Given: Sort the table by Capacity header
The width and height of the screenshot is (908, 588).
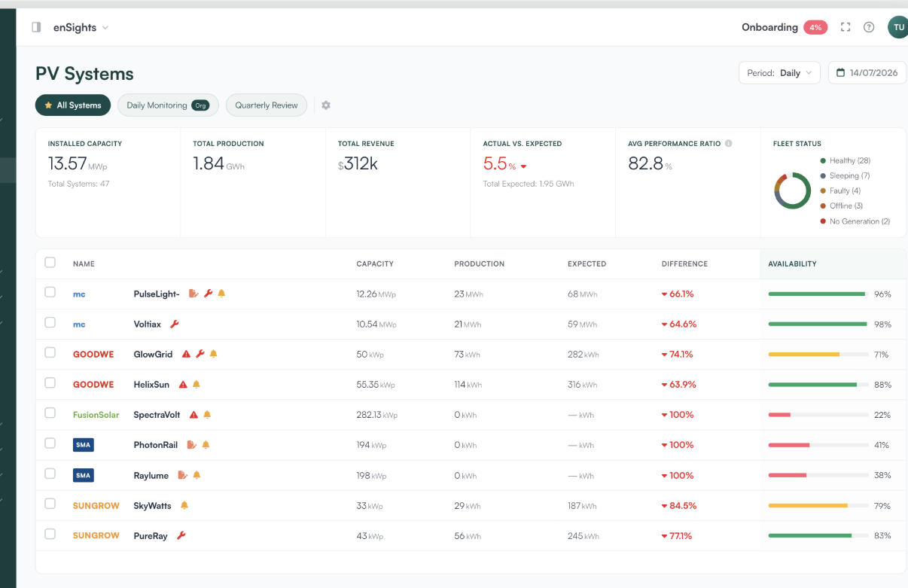Looking at the screenshot, I should [375, 264].
